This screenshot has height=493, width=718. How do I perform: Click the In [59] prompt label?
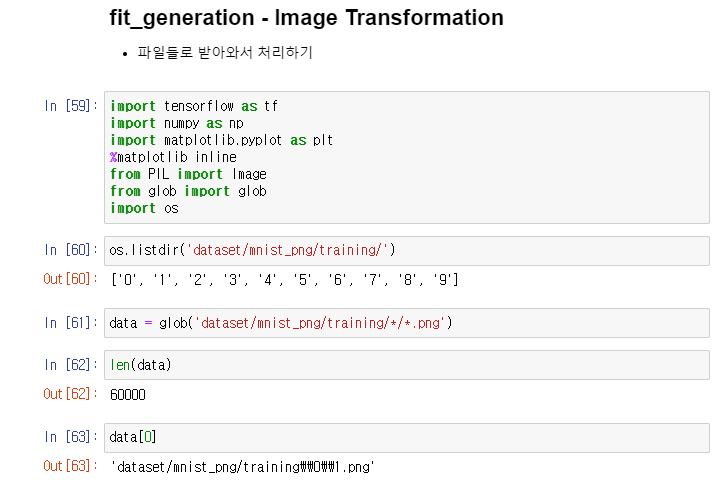(x=71, y=106)
